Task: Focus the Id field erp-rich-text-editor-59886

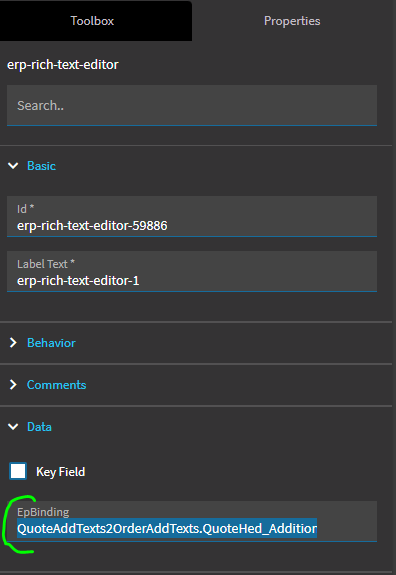Action: point(192,216)
